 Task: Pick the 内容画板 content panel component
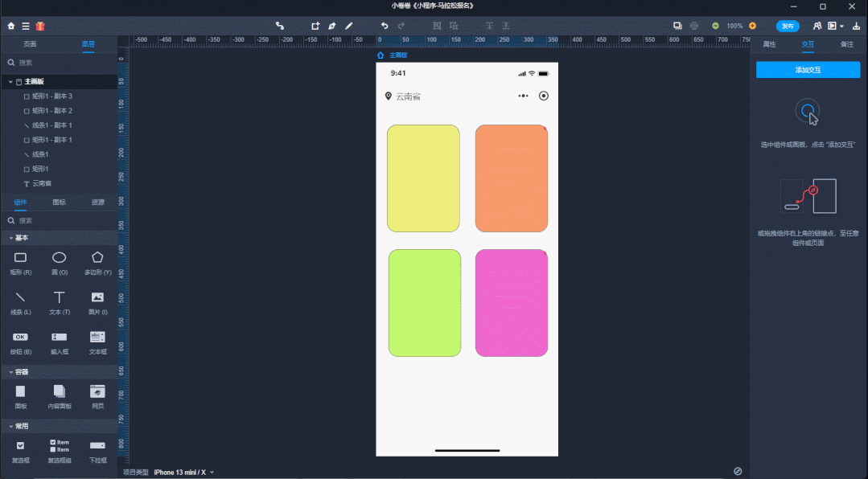pos(60,397)
